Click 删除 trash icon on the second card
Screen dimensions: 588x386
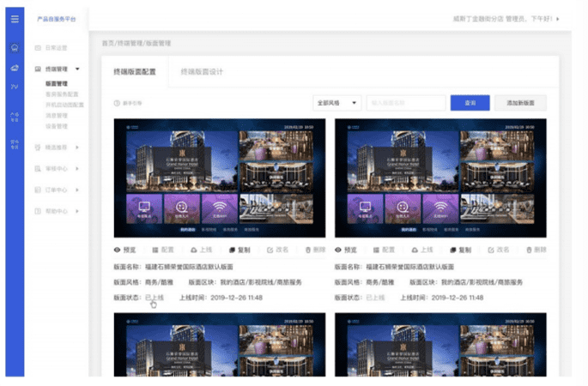529,250
